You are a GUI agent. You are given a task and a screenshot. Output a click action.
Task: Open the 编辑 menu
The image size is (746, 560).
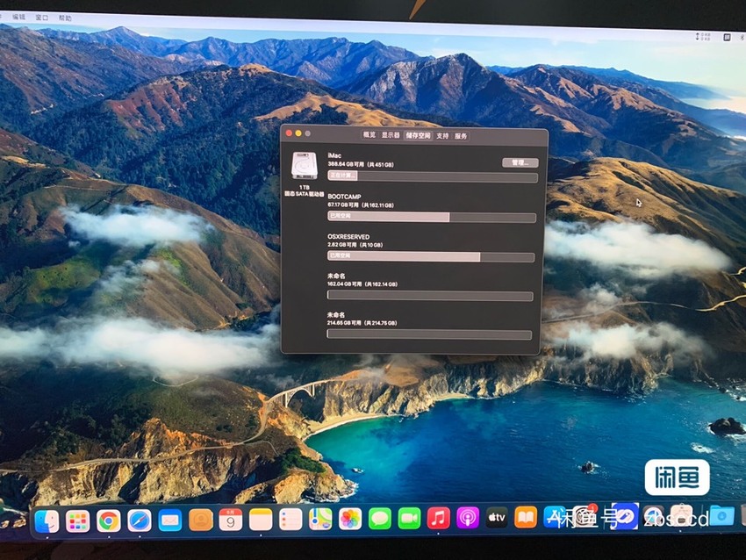pyautogui.click(x=19, y=17)
